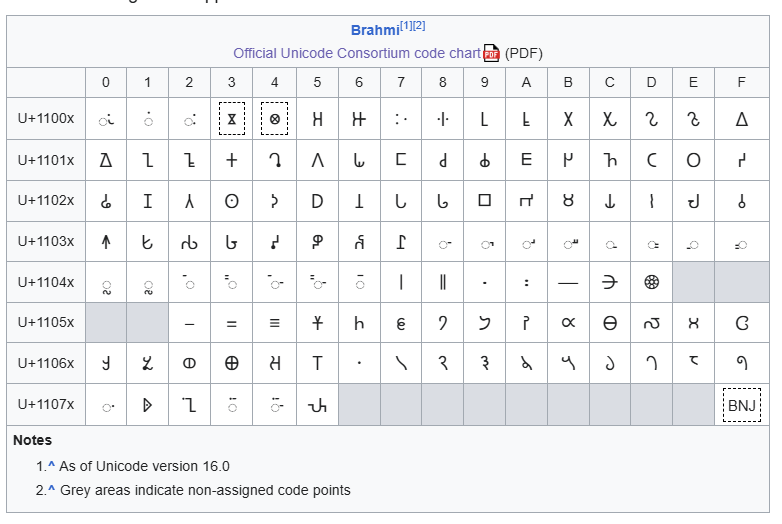
Task: Select the U+1107x row header cell
Action: point(46,405)
